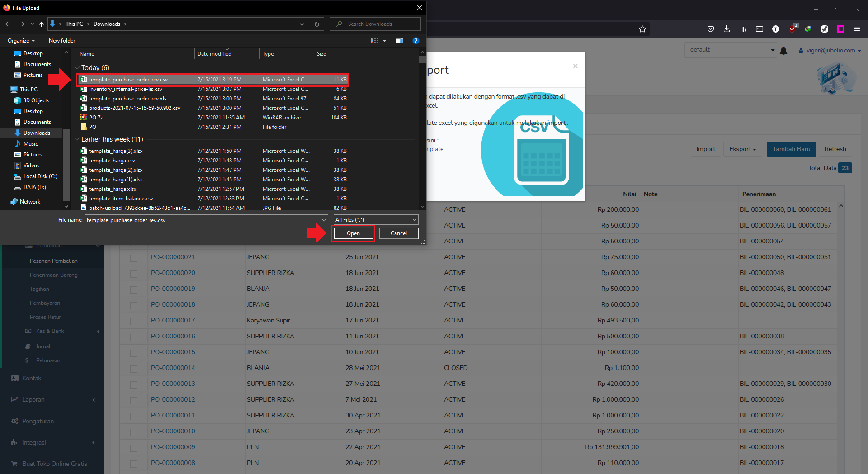Click Open button in dialog
Image resolution: width=868 pixels, height=474 pixels.
[x=354, y=233]
